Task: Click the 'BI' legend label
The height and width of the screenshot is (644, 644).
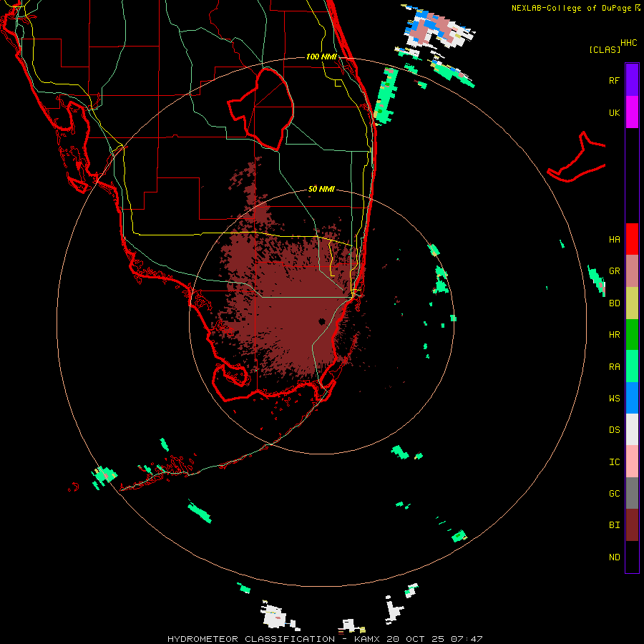Action: (615, 525)
